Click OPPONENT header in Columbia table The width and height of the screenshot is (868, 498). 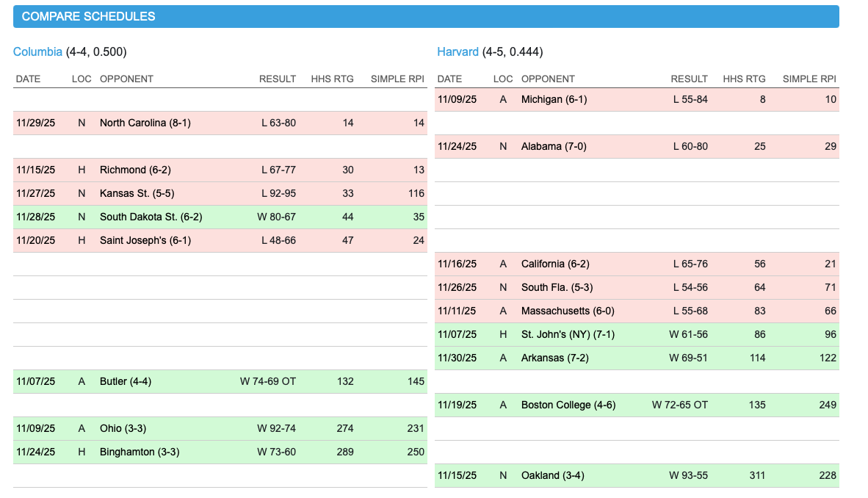(x=126, y=79)
